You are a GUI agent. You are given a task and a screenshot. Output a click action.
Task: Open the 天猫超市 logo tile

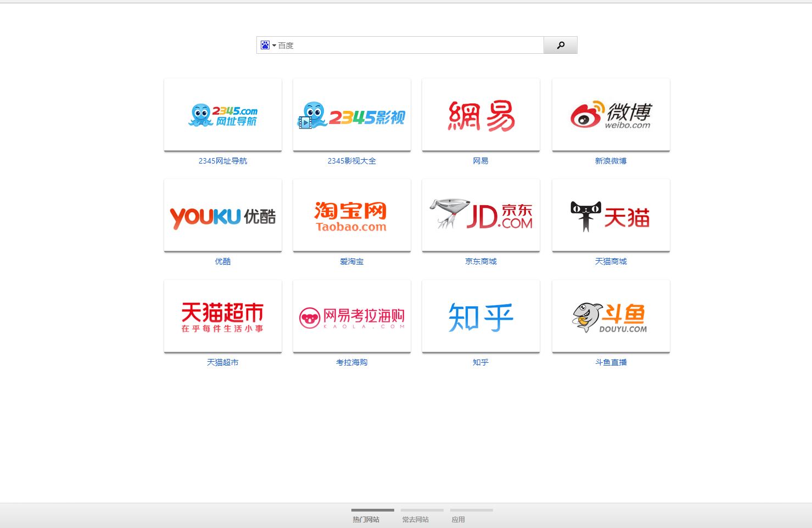click(223, 316)
